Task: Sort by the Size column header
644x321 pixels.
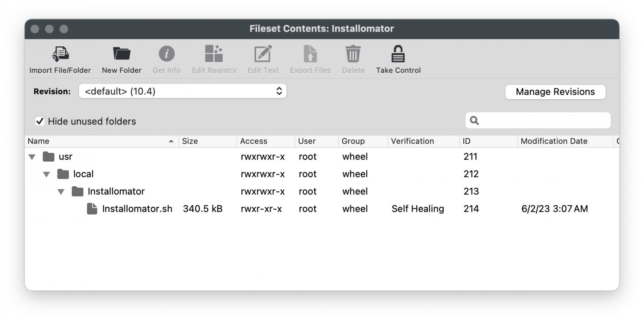Action: click(208, 141)
